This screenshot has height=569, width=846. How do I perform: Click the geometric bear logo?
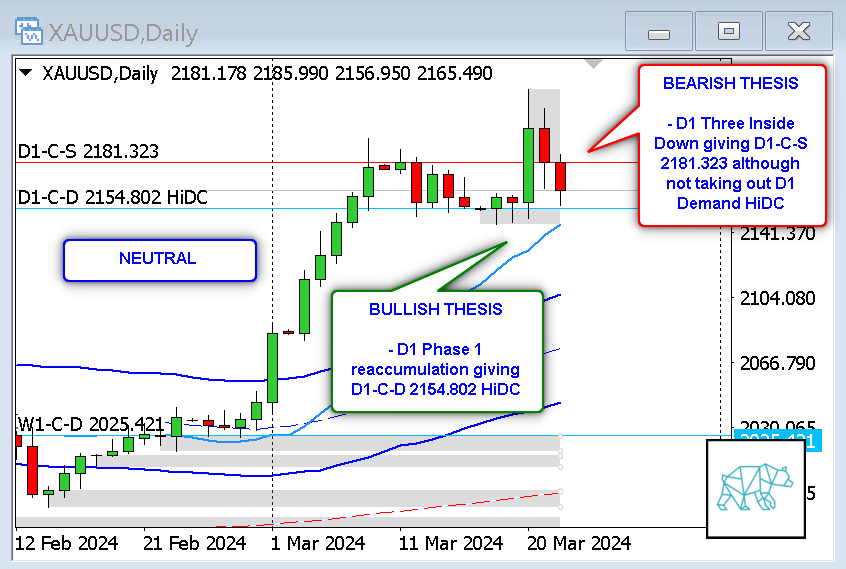(x=756, y=489)
